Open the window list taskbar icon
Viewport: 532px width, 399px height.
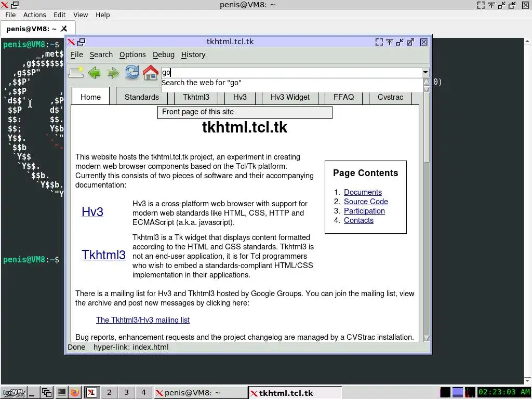pos(46,393)
